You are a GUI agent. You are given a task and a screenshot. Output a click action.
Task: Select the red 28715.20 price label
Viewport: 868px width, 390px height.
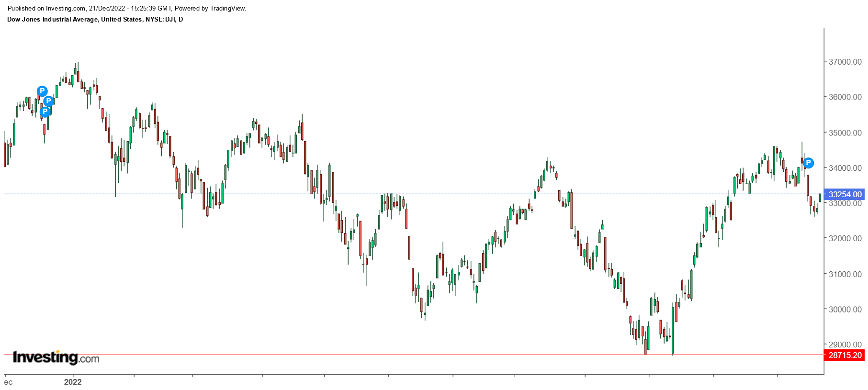pyautogui.click(x=845, y=355)
